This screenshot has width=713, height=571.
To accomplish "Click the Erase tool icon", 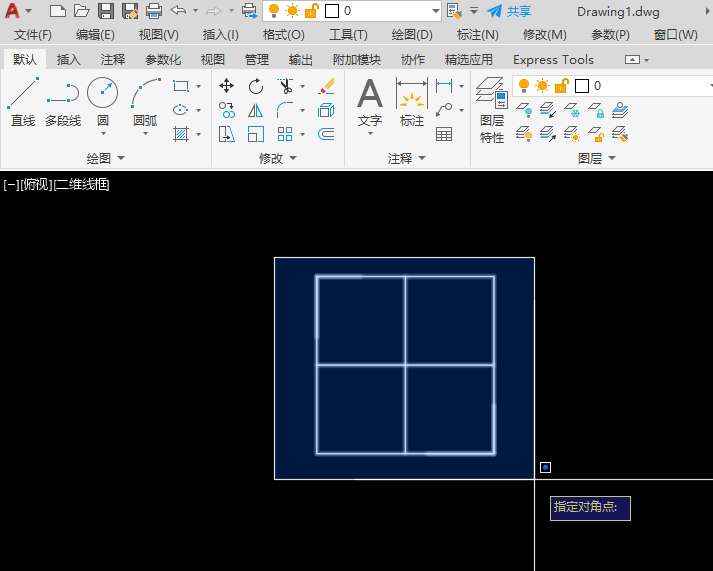I will [326, 86].
